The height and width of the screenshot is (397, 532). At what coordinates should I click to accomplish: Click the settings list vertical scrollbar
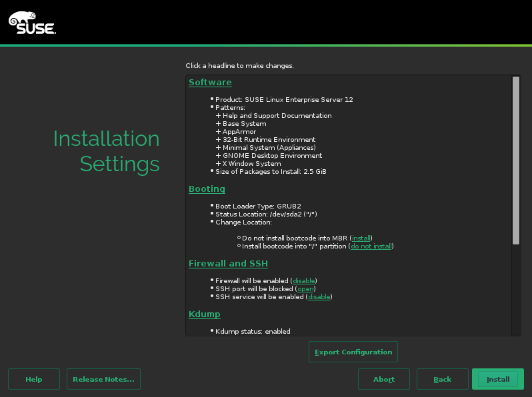coord(516,161)
